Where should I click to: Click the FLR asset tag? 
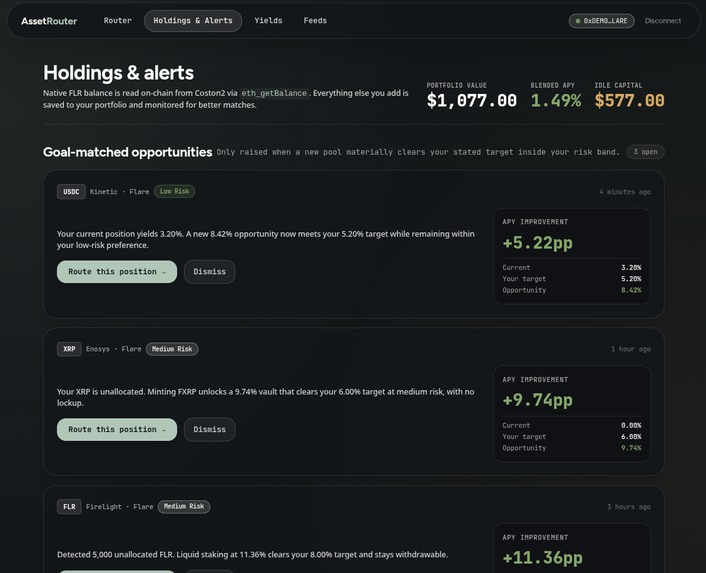click(69, 506)
